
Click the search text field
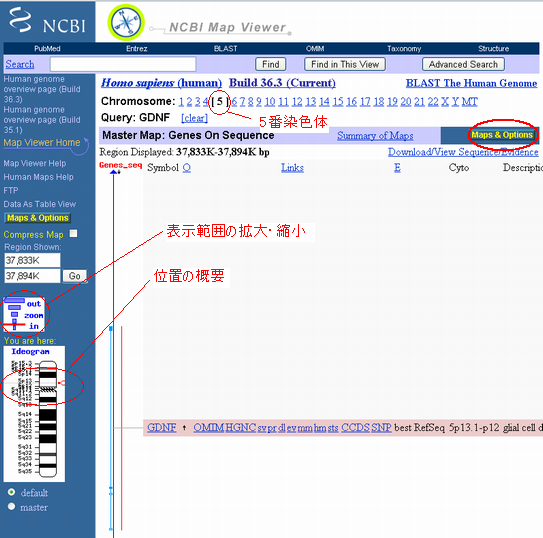pos(123,64)
